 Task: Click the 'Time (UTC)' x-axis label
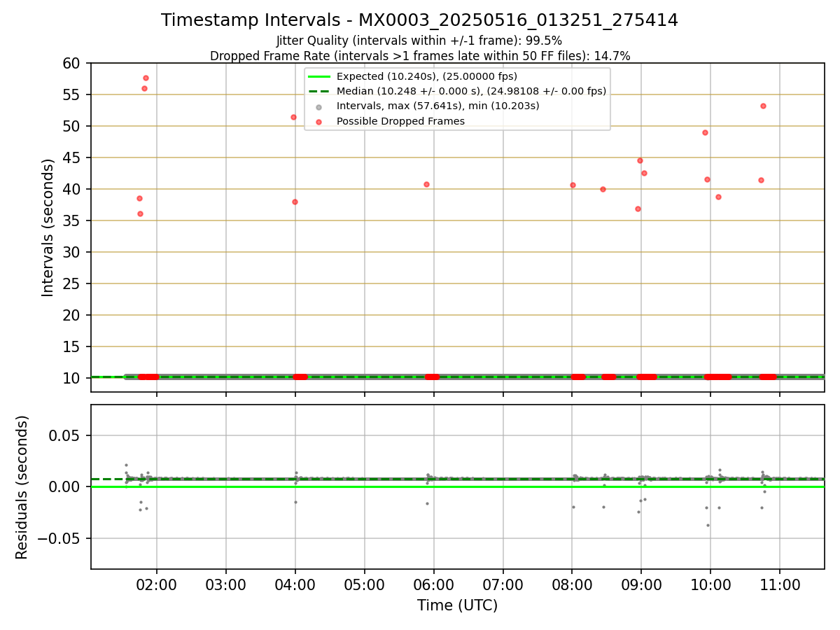coord(457,605)
